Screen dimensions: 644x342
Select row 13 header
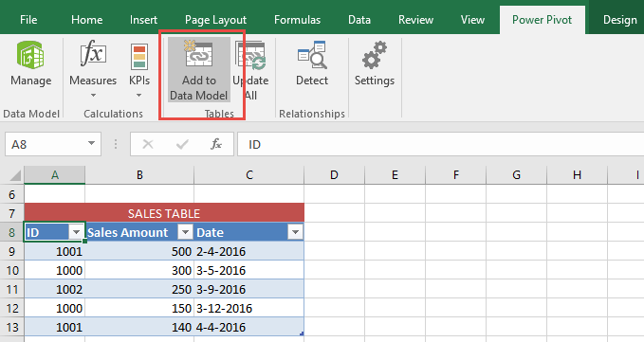pyautogui.click(x=12, y=327)
